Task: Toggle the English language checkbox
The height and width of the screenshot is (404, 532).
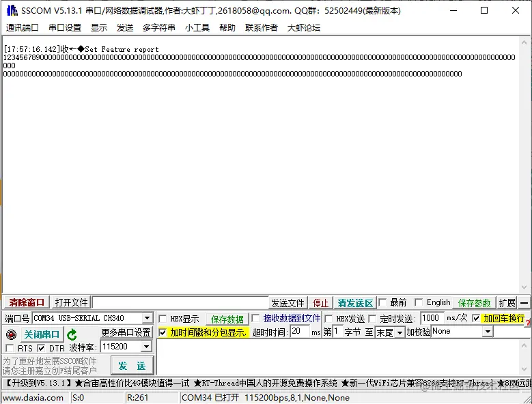Action: point(419,302)
